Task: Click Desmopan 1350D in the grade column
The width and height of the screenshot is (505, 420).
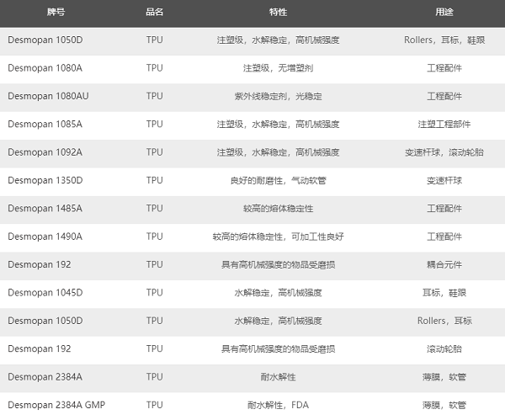Action: coord(45,180)
